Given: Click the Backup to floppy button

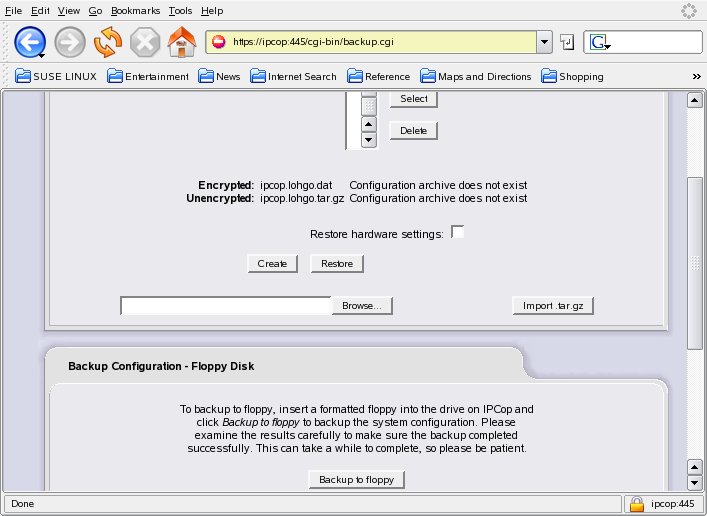Looking at the screenshot, I should [x=356, y=480].
